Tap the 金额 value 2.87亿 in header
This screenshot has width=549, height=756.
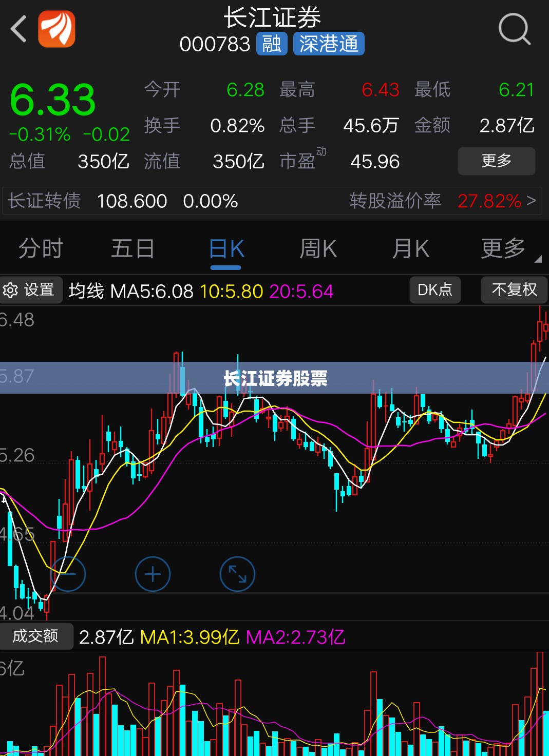tap(507, 126)
